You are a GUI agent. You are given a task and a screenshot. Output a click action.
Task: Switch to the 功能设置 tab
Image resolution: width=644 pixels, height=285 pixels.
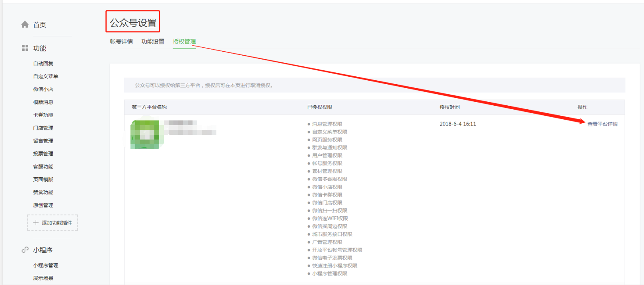pyautogui.click(x=153, y=41)
